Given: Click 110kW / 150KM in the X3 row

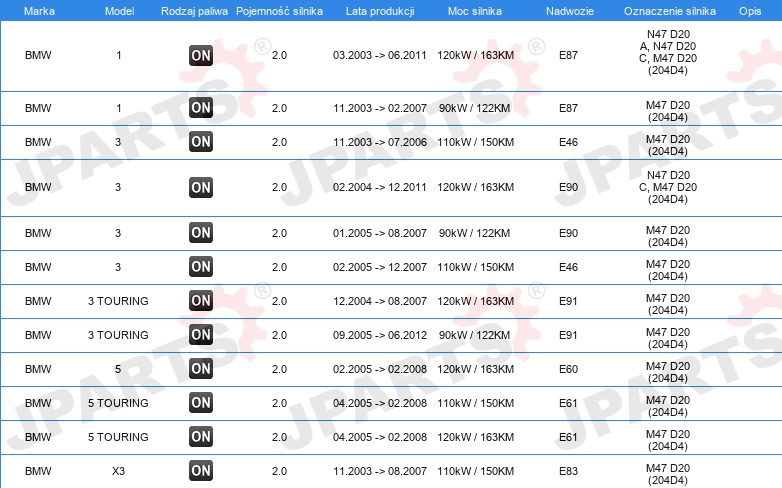Looking at the screenshot, I should pos(475,471).
